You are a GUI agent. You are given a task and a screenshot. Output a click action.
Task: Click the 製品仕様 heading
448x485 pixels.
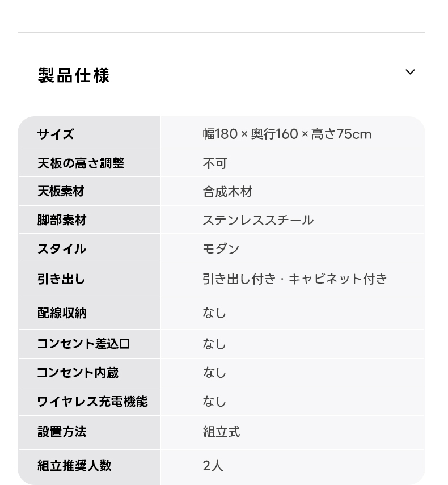click(74, 75)
